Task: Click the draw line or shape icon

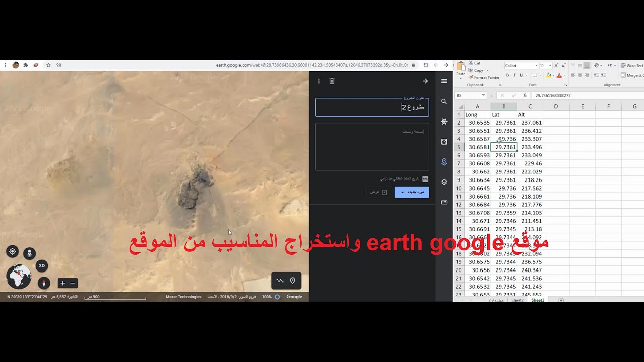Action: point(280,281)
